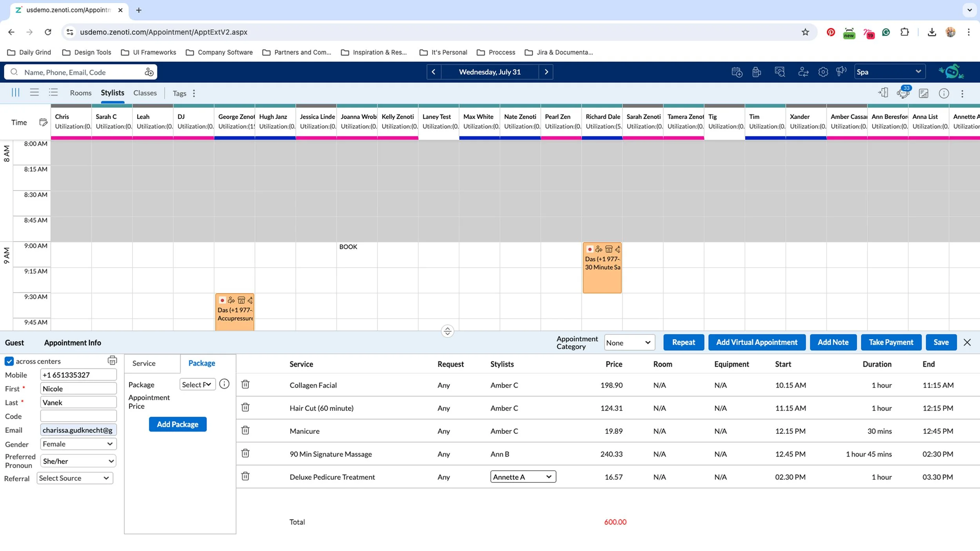Click the Take Payment button

pyautogui.click(x=891, y=342)
